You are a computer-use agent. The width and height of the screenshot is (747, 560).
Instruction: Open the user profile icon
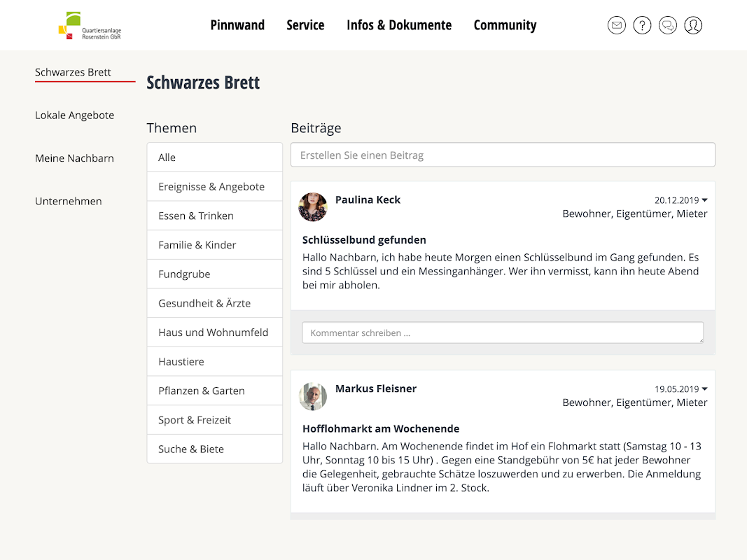[x=693, y=26]
